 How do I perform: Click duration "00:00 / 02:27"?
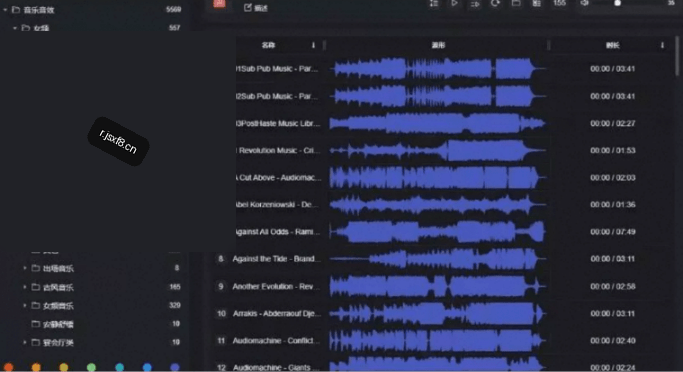[x=612, y=124]
